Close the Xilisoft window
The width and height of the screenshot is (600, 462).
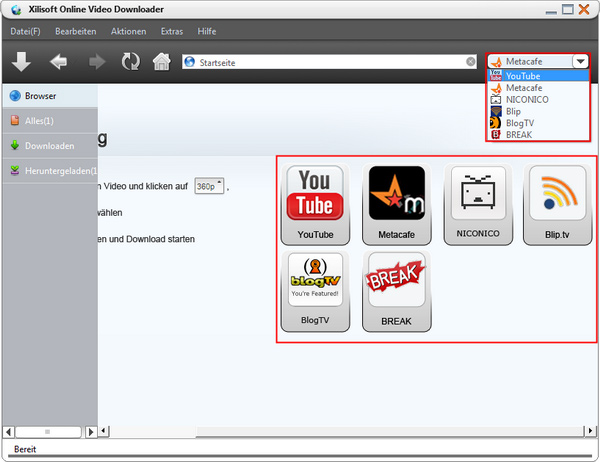584,9
